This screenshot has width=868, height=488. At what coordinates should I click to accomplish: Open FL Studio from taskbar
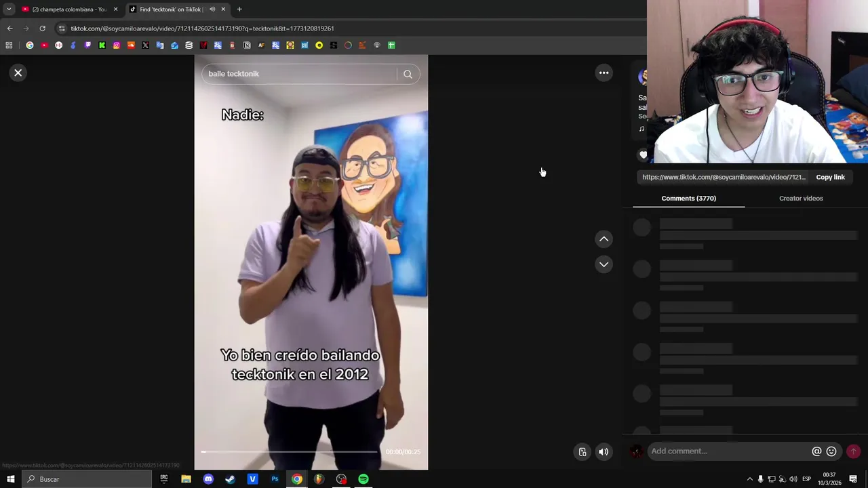[318, 479]
